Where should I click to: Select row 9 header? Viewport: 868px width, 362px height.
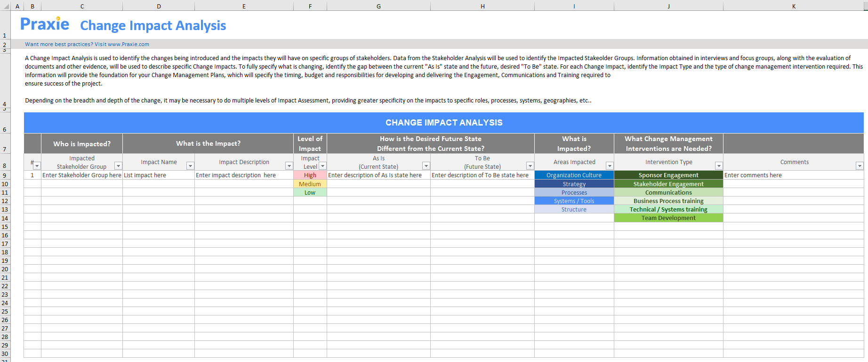[5, 175]
